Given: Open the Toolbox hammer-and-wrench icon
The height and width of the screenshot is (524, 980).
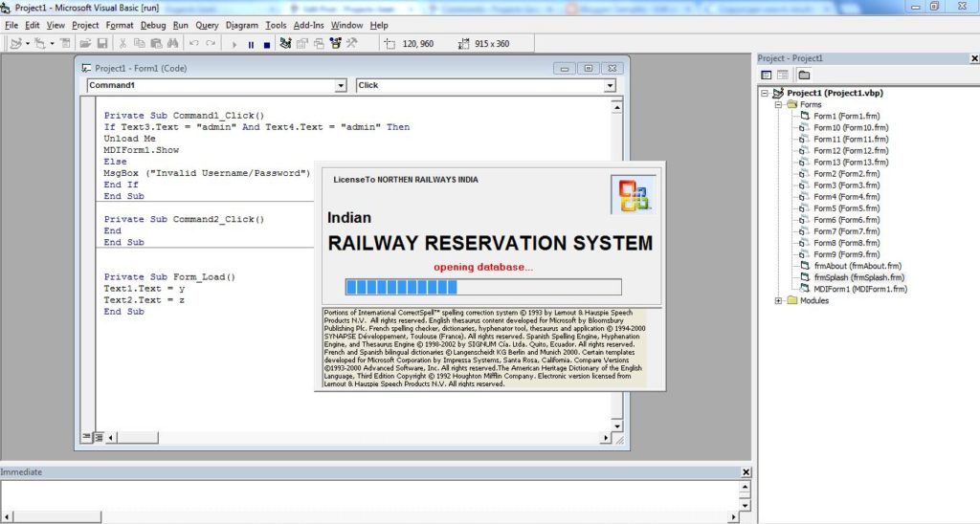Looking at the screenshot, I should click(x=352, y=44).
